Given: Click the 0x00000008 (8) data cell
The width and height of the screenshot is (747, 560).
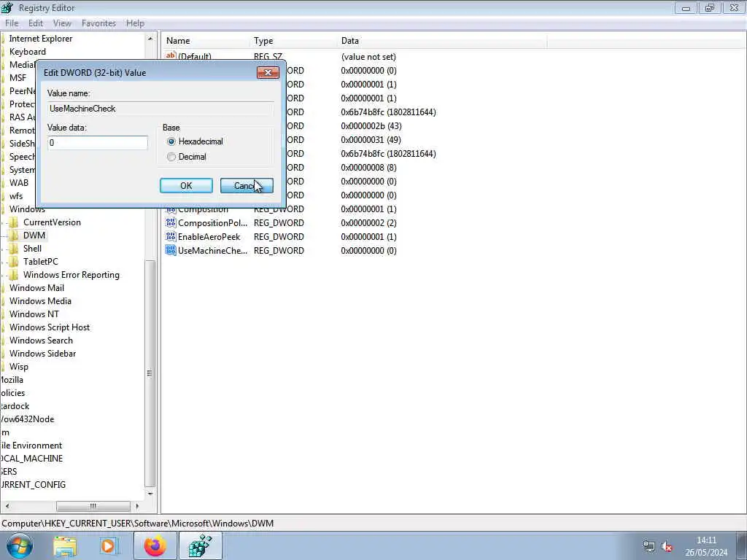Looking at the screenshot, I should [x=368, y=168].
